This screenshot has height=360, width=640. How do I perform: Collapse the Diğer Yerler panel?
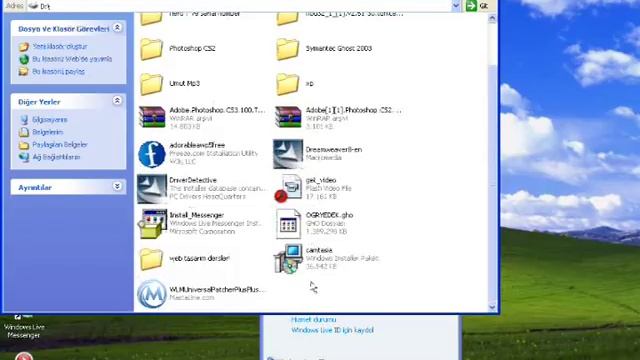(117, 100)
